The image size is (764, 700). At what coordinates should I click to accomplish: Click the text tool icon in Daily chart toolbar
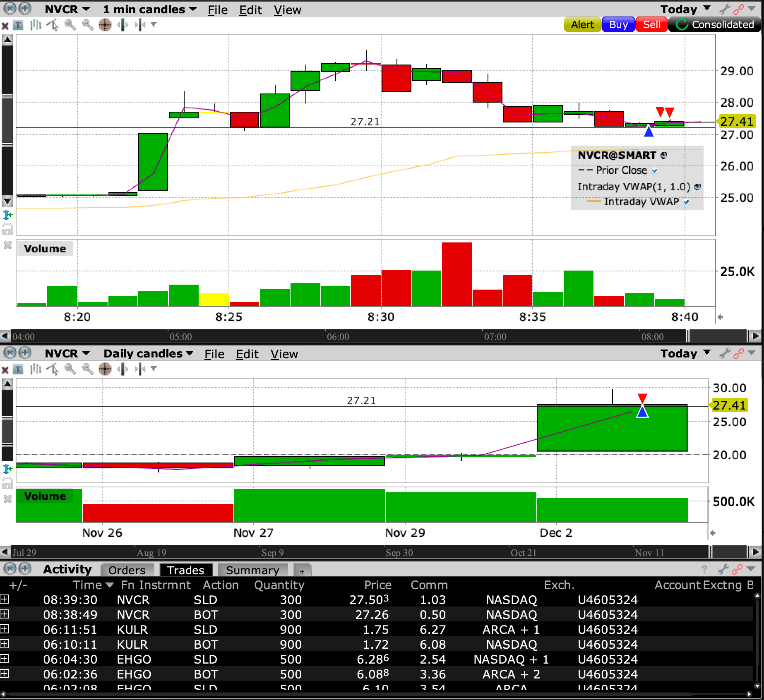click(x=18, y=369)
